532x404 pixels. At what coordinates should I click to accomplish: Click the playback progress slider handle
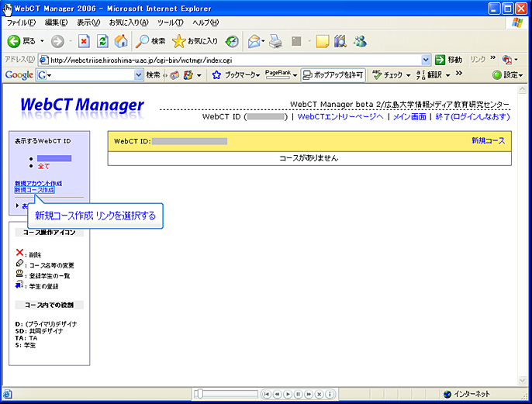tap(200, 394)
